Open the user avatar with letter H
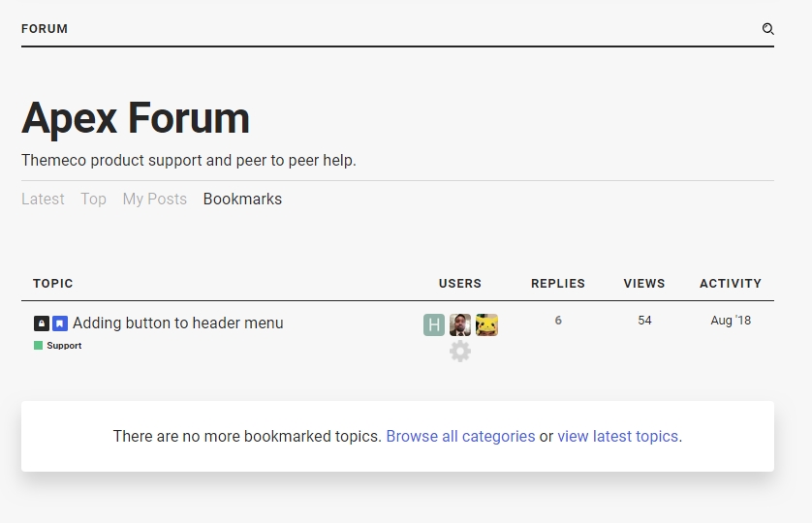812x523 pixels. point(434,325)
